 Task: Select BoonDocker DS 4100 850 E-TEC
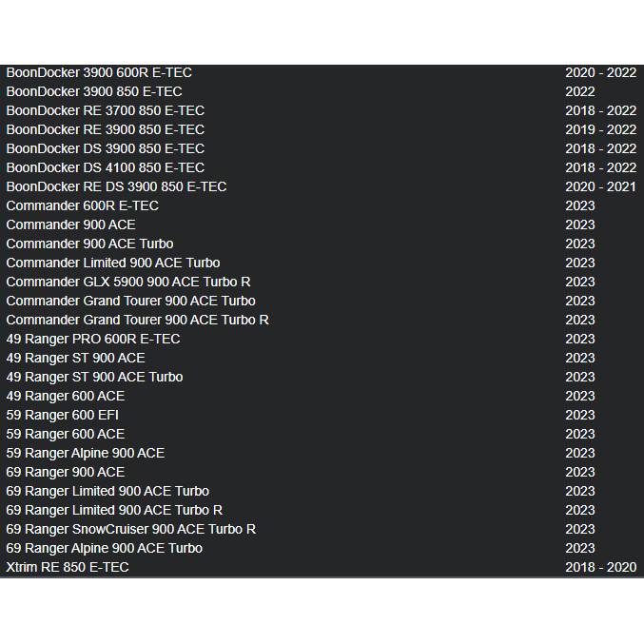(106, 167)
